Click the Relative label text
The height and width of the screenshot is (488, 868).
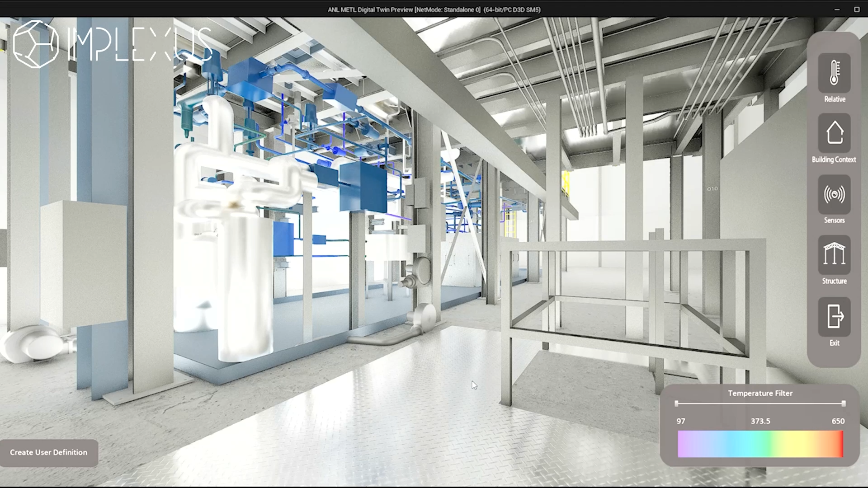coord(835,99)
